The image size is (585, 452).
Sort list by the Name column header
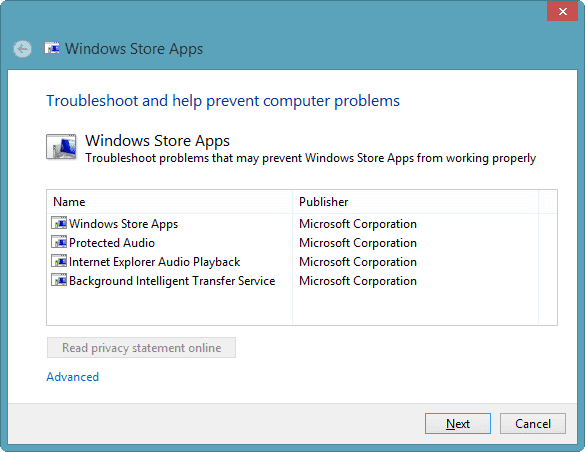(x=169, y=202)
